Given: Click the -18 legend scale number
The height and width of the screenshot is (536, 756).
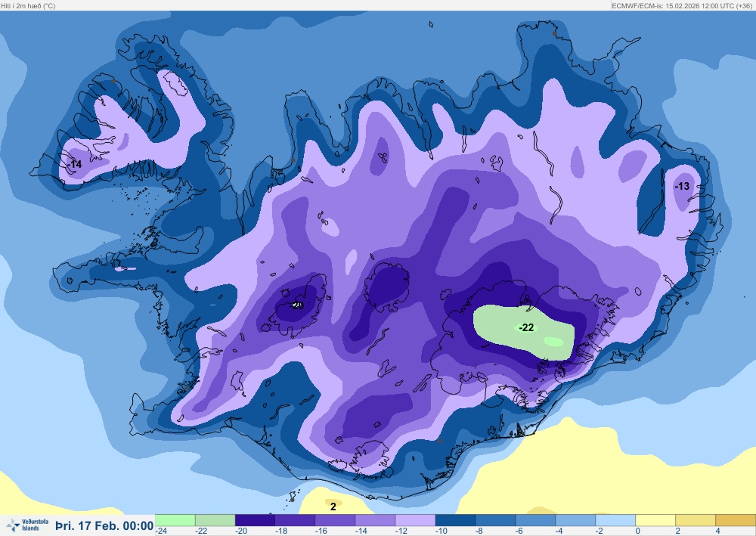Looking at the screenshot, I should click(281, 531).
